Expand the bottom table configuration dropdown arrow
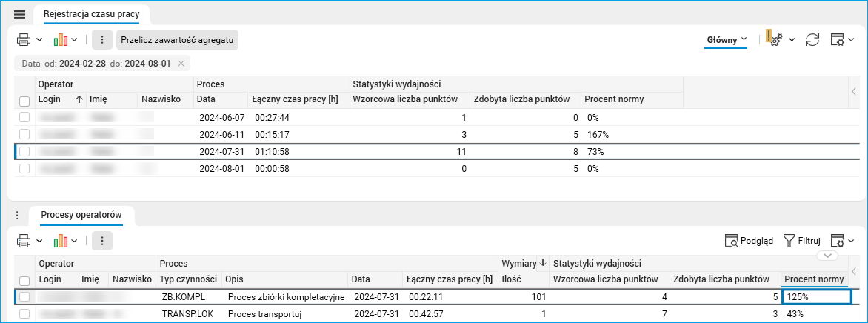 (x=852, y=241)
